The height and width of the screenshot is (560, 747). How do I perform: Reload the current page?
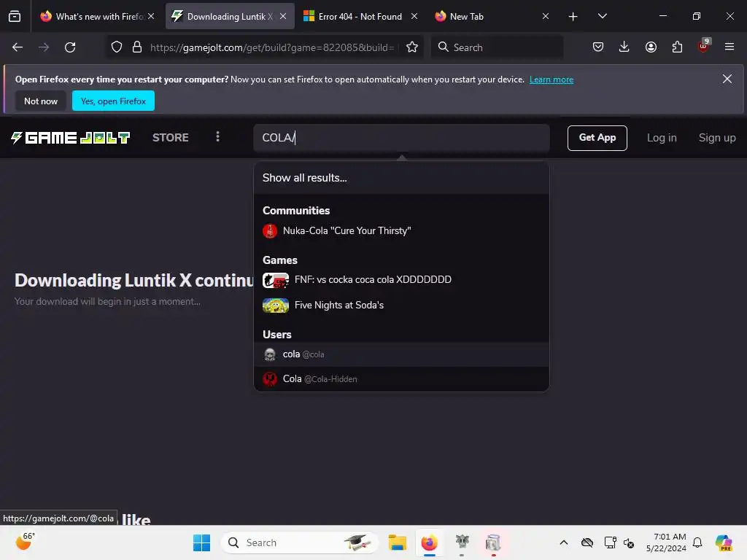click(70, 47)
